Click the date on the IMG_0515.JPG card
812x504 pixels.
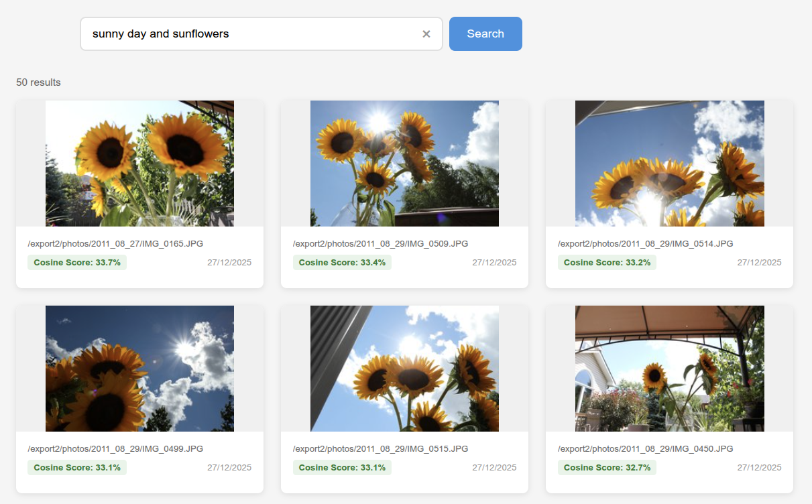pos(494,468)
